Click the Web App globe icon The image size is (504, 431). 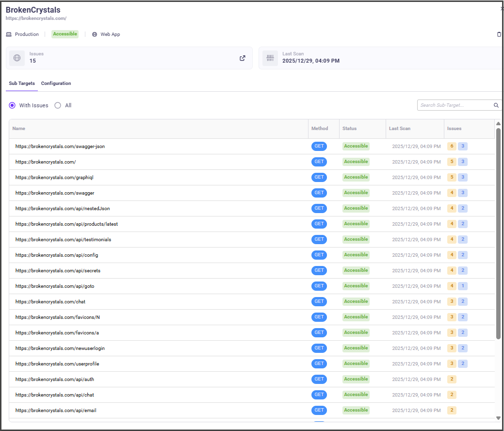point(95,34)
